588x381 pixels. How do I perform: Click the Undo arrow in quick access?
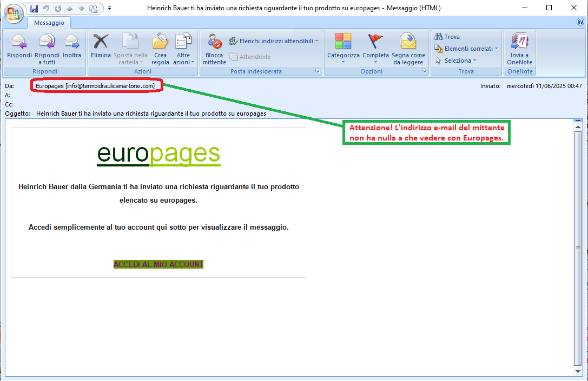coord(46,8)
